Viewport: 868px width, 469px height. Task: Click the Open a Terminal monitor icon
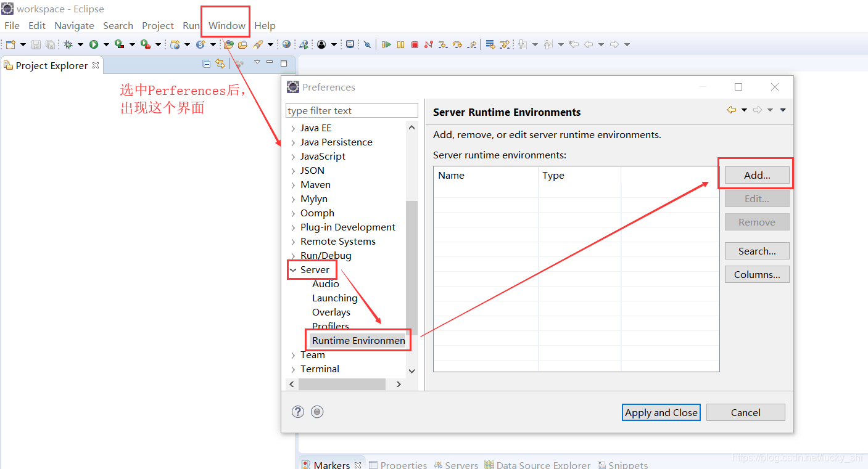click(350, 44)
